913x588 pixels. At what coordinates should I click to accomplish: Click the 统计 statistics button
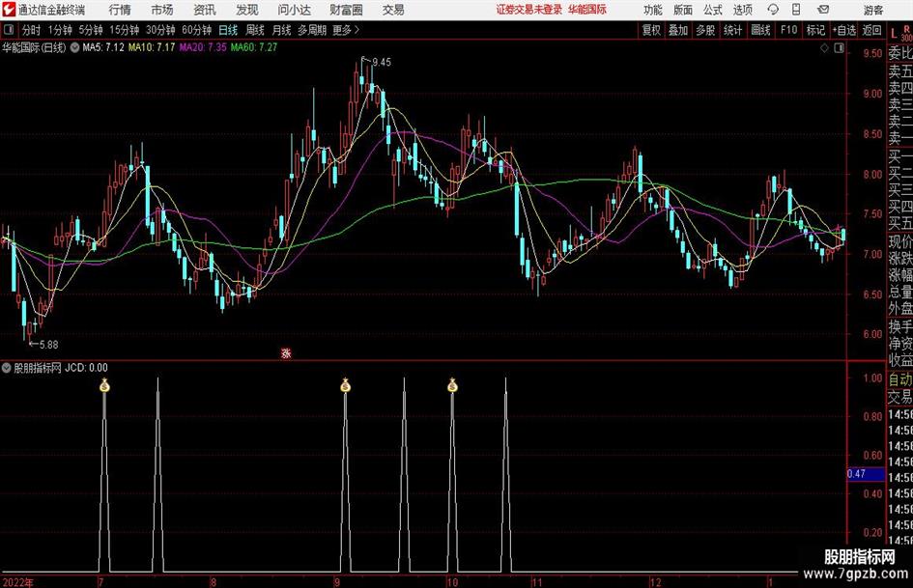tap(732, 30)
